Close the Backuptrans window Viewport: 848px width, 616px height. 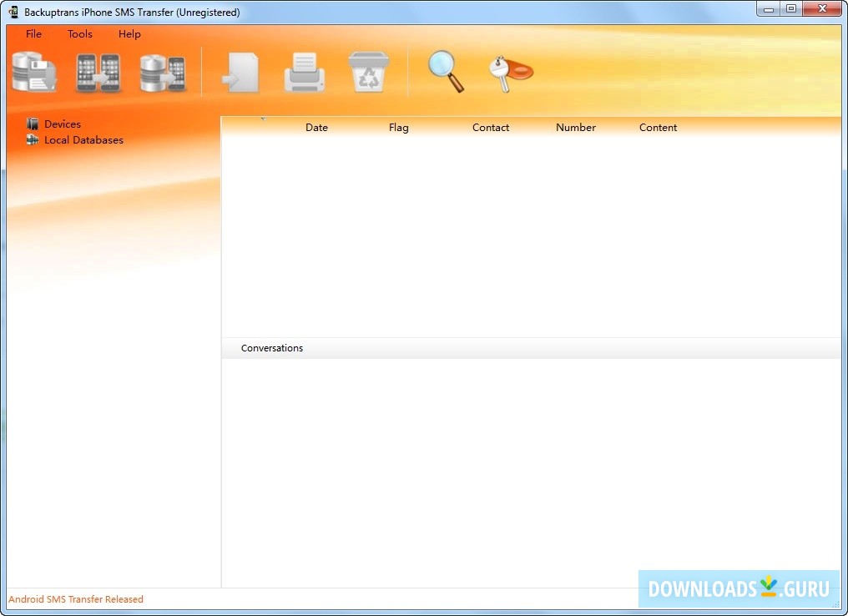822,8
